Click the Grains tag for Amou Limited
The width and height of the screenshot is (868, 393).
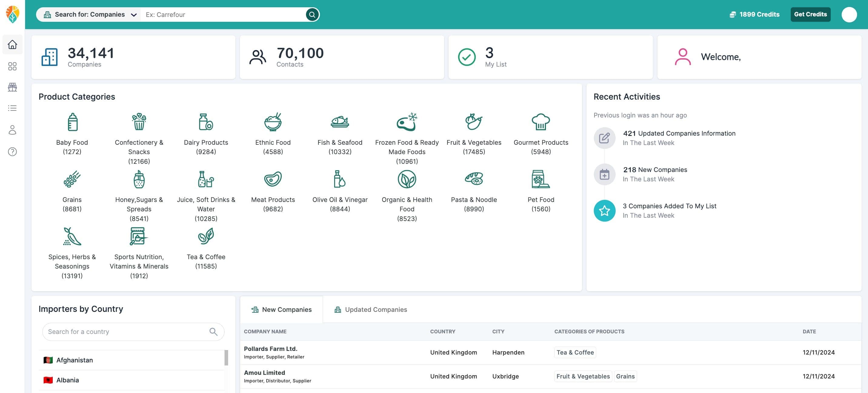[625, 376]
